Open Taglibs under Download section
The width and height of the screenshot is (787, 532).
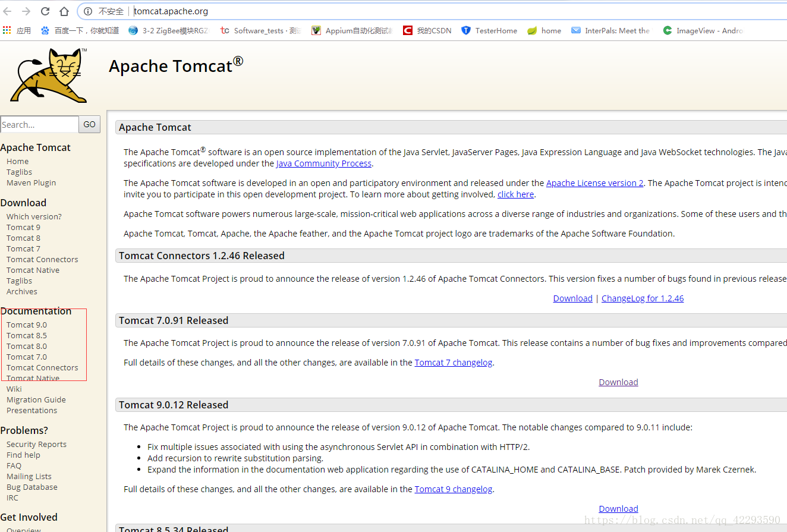(19, 281)
